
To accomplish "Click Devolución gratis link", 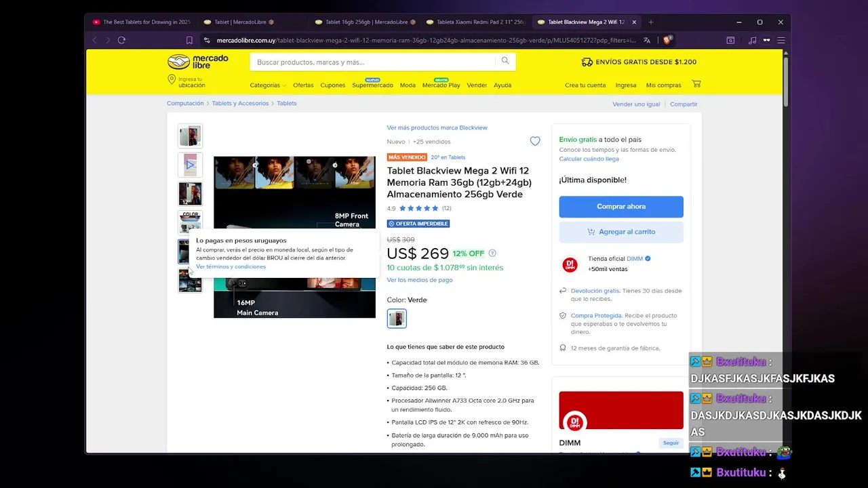I will coord(595,291).
